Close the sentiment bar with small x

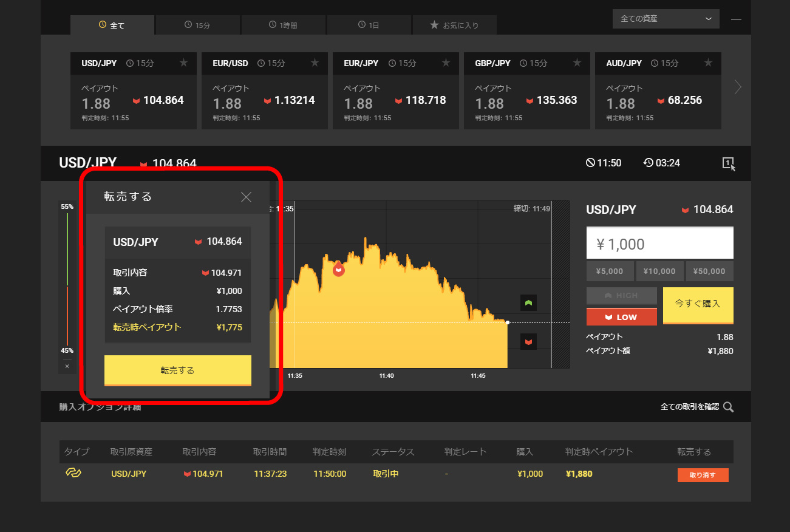(x=67, y=366)
